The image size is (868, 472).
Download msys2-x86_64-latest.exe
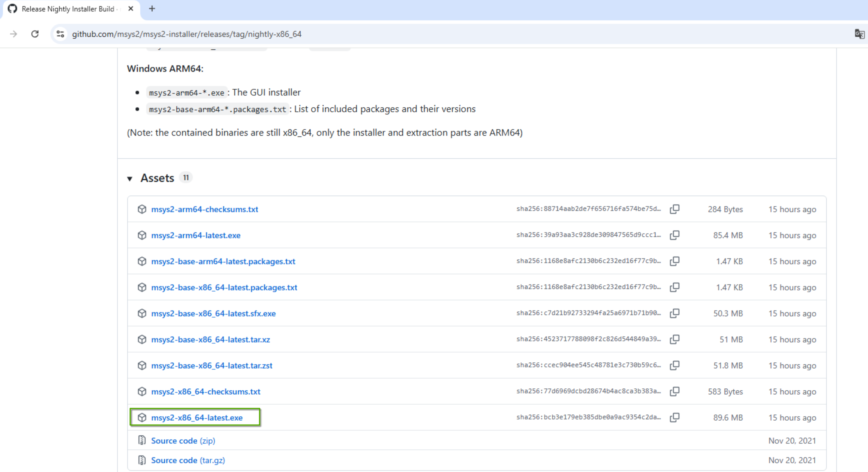point(197,418)
